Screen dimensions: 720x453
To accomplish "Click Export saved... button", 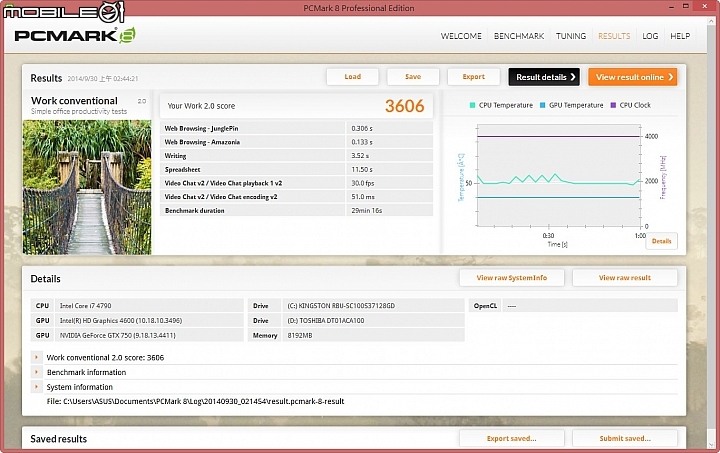I will tap(512, 438).
